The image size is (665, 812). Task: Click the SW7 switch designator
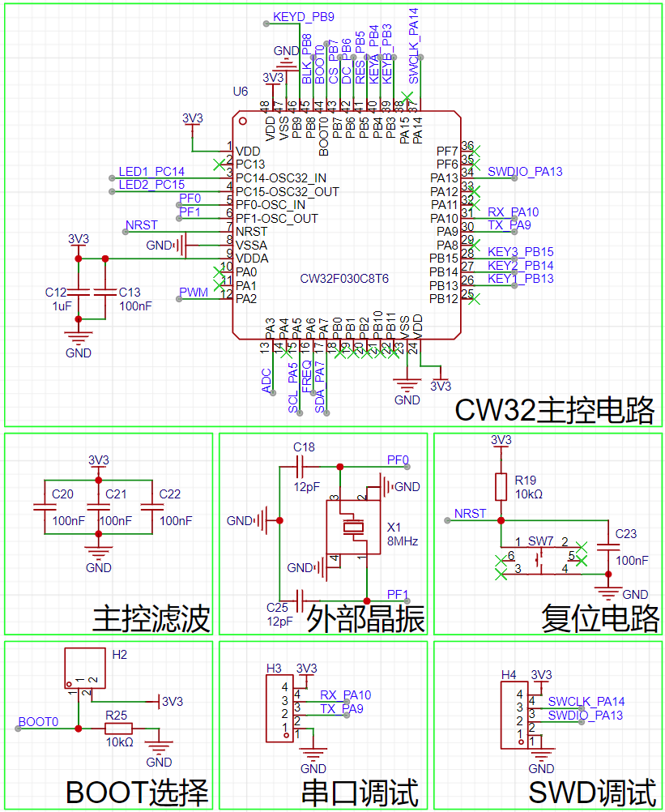coord(541,541)
